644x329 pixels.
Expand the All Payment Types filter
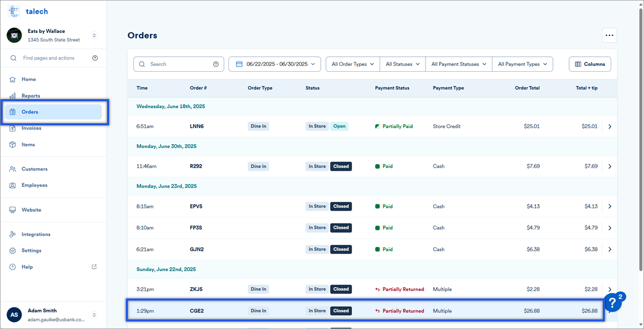(522, 64)
